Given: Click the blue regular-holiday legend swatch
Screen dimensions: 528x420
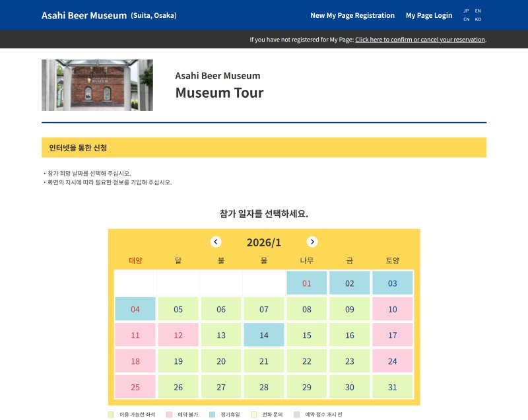Looking at the screenshot, I should click(212, 414).
